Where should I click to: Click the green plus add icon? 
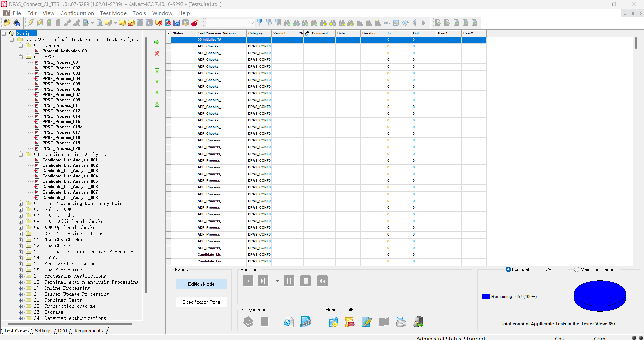pos(157,42)
